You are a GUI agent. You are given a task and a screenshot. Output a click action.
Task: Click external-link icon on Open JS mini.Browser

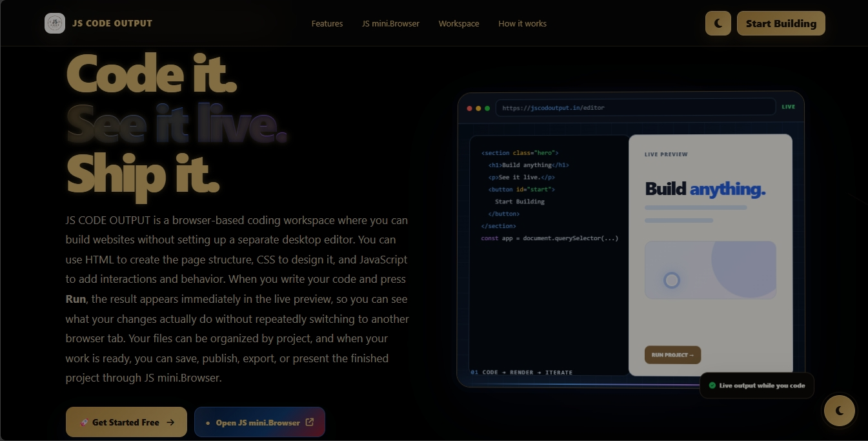pyautogui.click(x=309, y=422)
